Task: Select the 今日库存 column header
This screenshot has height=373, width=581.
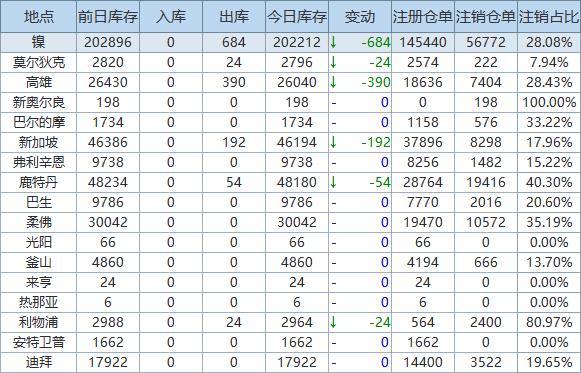Action: (297, 17)
